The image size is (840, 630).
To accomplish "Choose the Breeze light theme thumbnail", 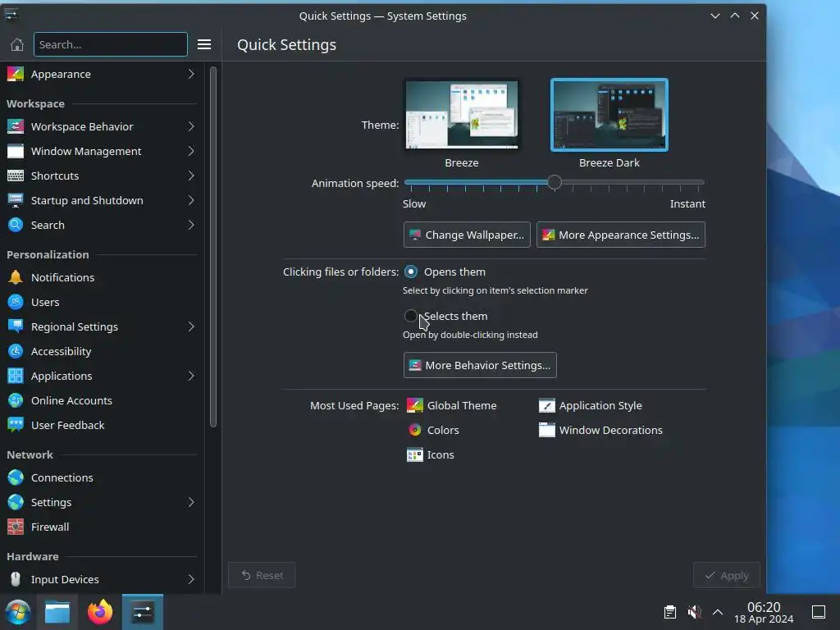I will 462,115.
